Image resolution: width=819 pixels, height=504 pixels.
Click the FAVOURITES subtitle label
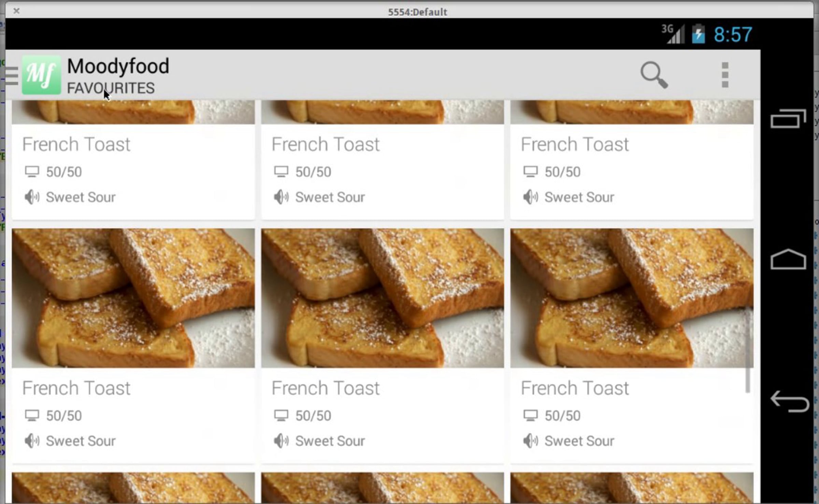[111, 88]
